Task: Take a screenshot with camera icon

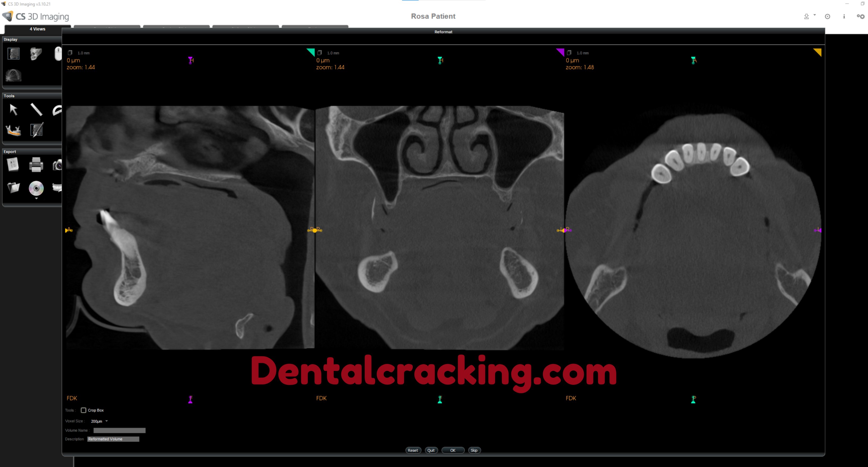Action: coord(57,165)
